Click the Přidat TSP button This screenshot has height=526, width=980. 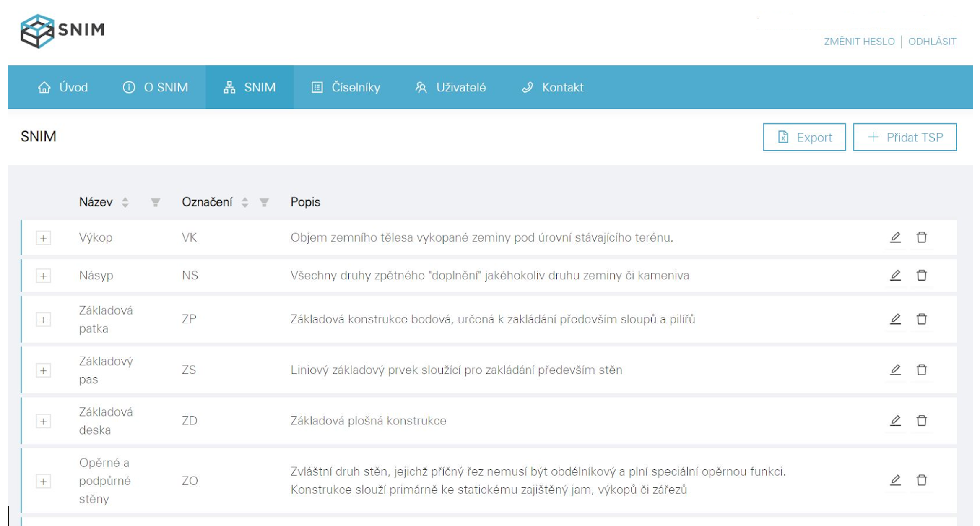coord(905,137)
